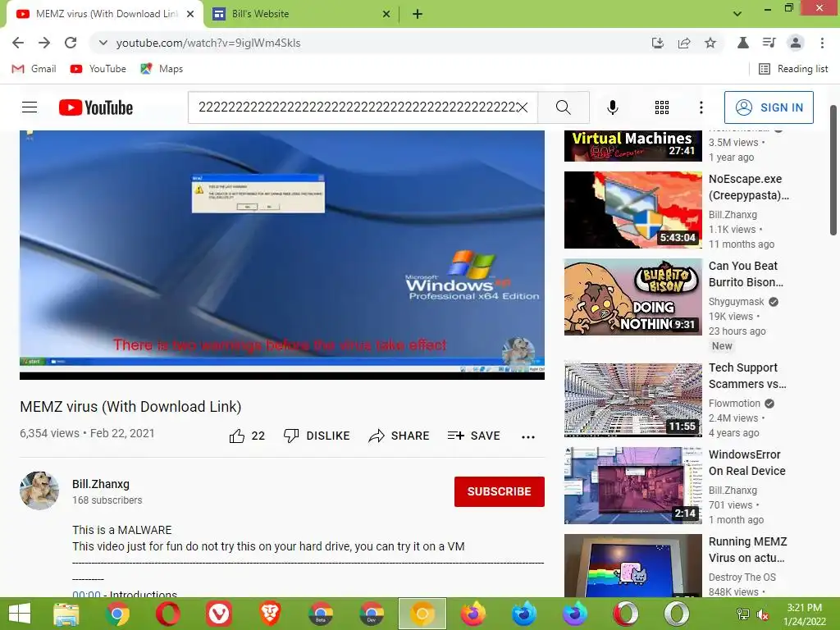The image size is (840, 630).
Task: Open the YouTube bookmark
Action: [x=98, y=69]
